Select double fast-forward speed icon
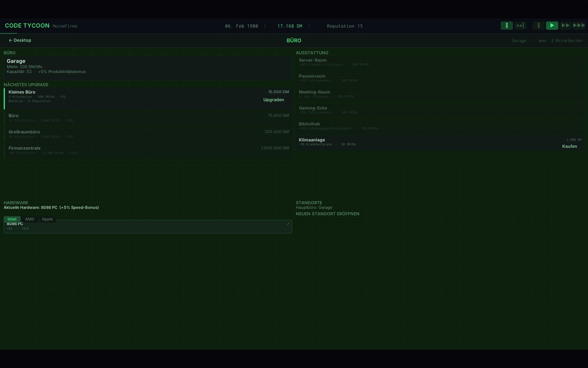Screen dimensions: 588x368 [x=566, y=26]
